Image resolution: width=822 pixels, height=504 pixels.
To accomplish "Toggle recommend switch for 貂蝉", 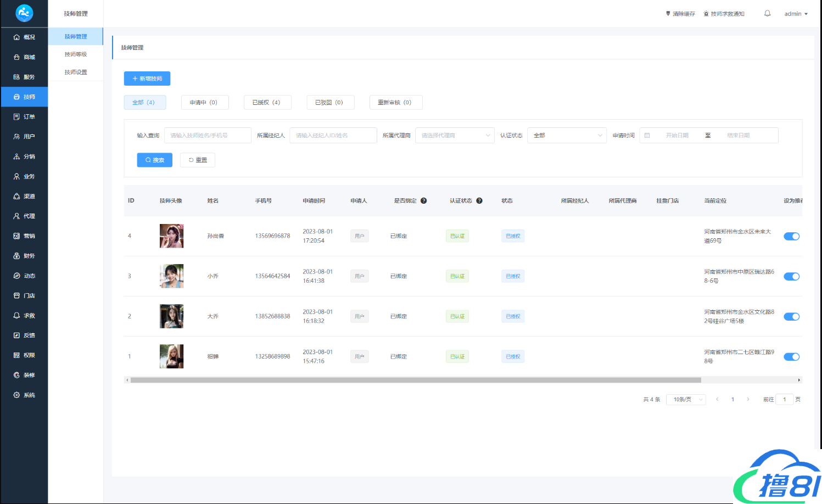I will click(791, 357).
